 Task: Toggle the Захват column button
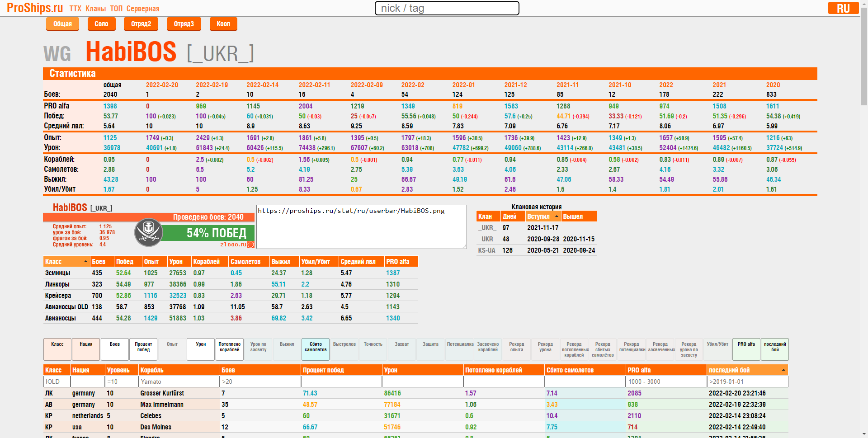click(x=402, y=349)
